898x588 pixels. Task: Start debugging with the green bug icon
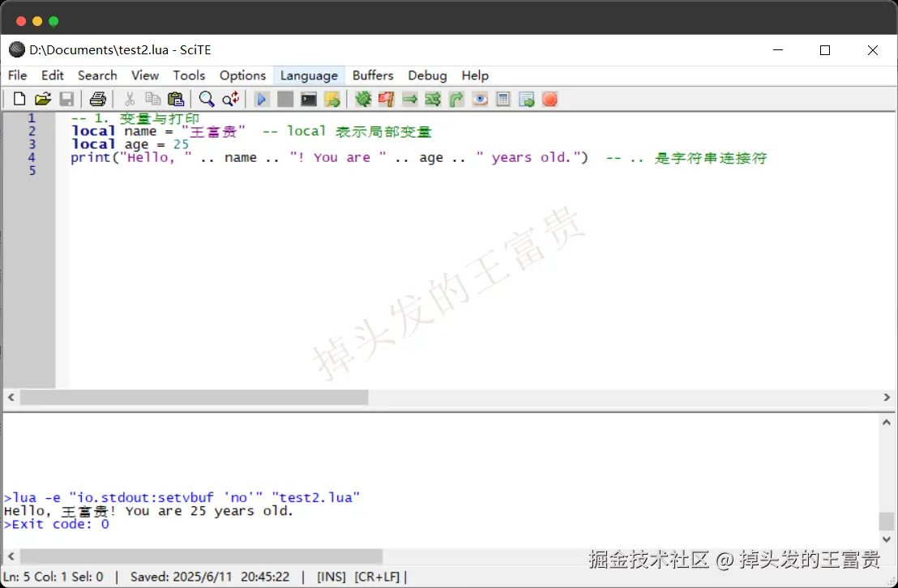click(x=363, y=99)
